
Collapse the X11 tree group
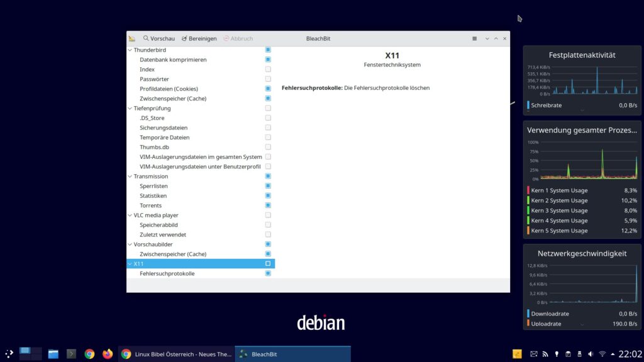pyautogui.click(x=130, y=264)
